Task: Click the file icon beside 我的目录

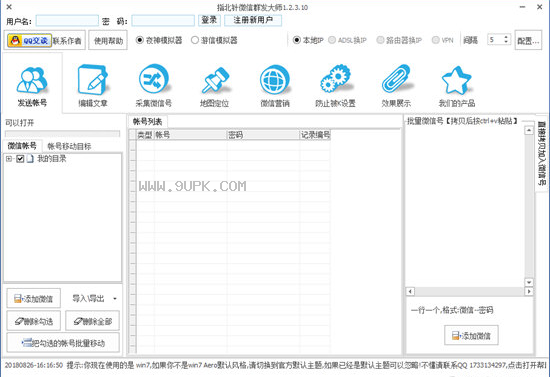Action: tap(30, 159)
